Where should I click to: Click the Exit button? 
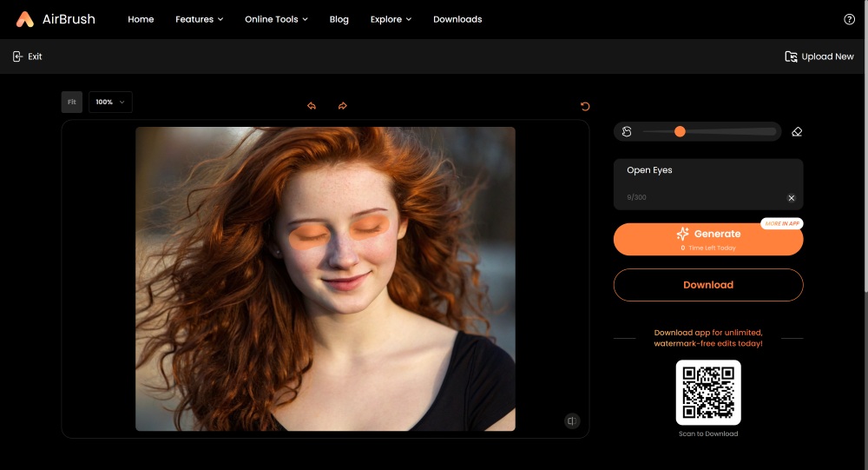click(x=27, y=56)
